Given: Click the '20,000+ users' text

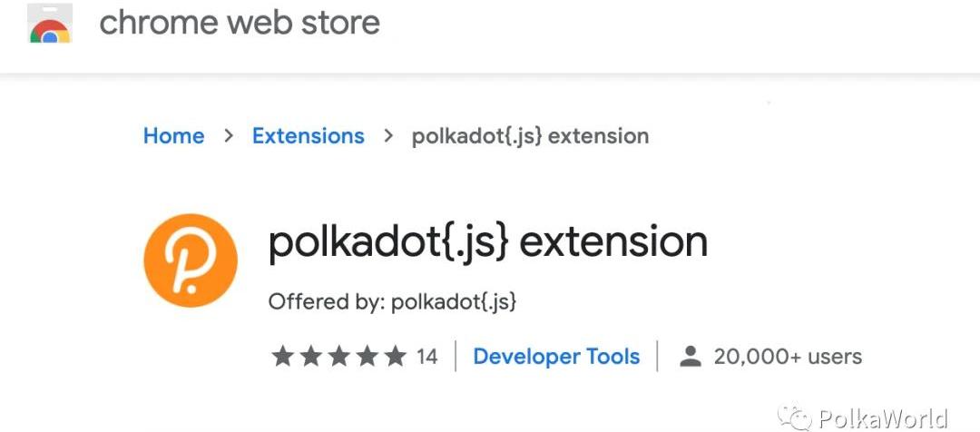Looking at the screenshot, I should pyautogui.click(x=788, y=357).
